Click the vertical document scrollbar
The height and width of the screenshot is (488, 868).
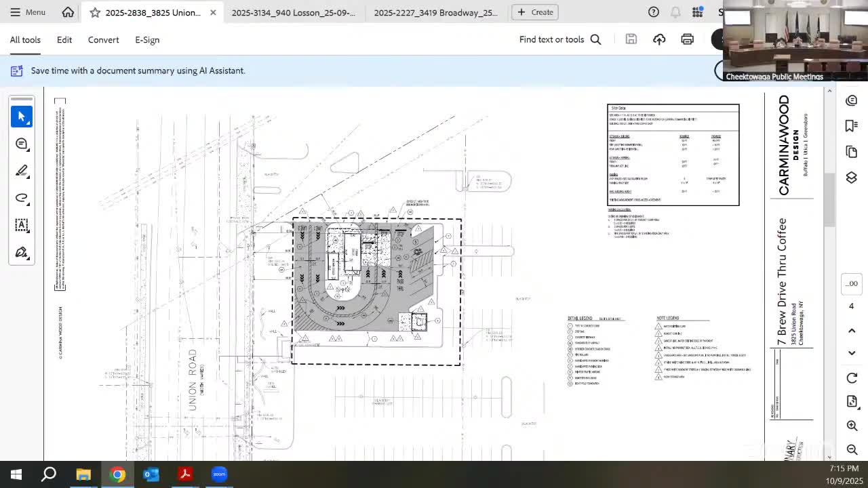830,200
